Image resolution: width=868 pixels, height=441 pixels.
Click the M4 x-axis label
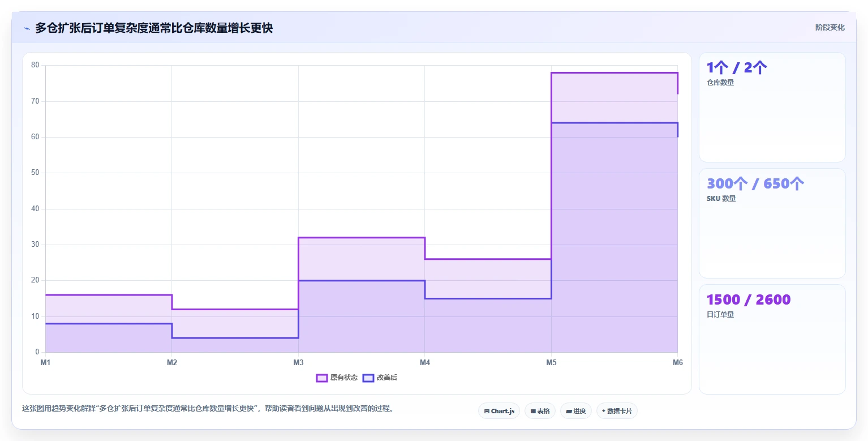(425, 362)
